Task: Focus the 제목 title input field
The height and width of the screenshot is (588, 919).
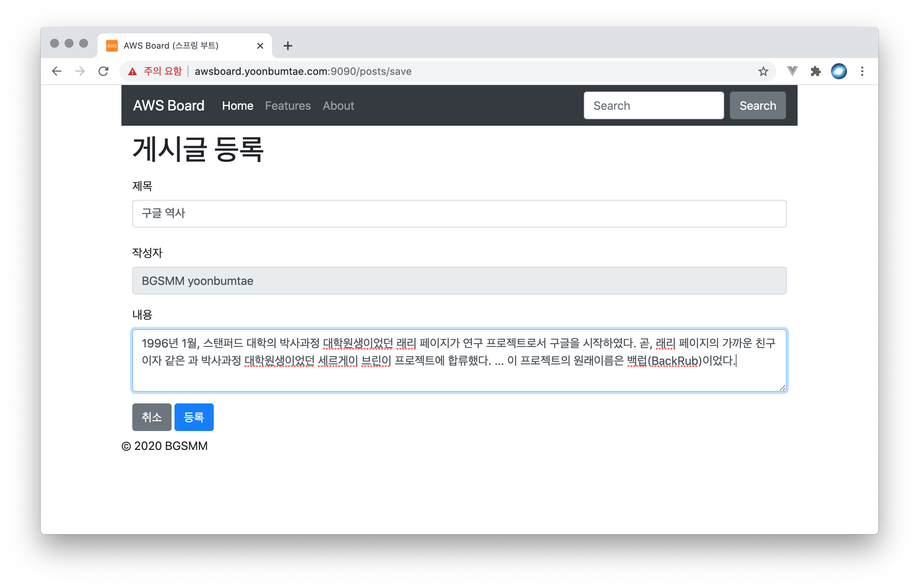Action: (459, 213)
